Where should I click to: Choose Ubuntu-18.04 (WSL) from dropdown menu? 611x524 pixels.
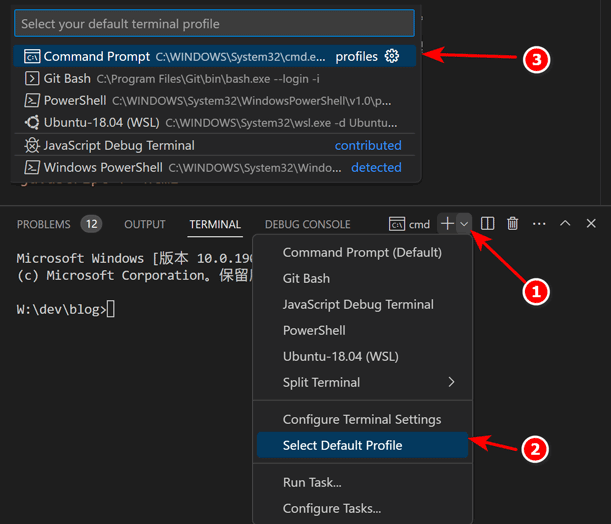[x=362, y=356]
